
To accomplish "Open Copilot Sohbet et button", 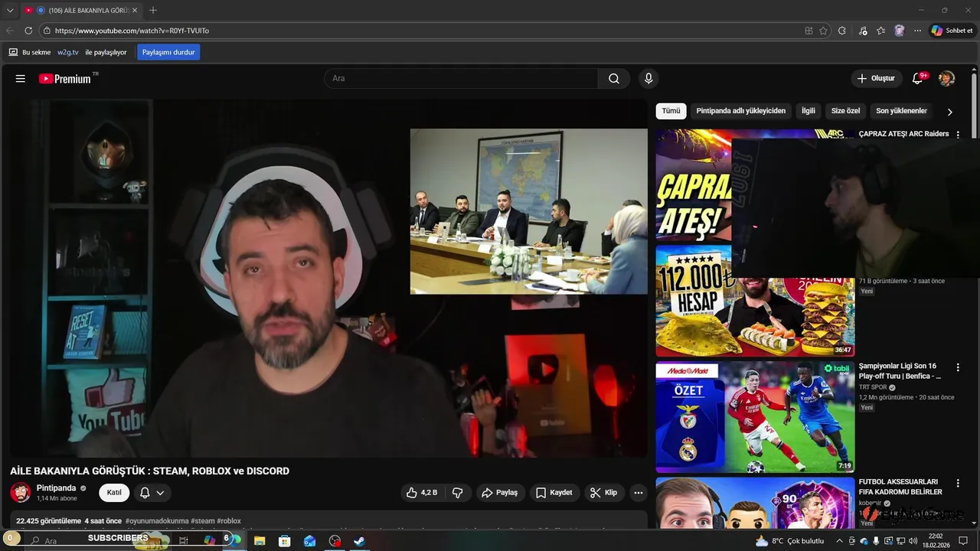I will pyautogui.click(x=952, y=31).
